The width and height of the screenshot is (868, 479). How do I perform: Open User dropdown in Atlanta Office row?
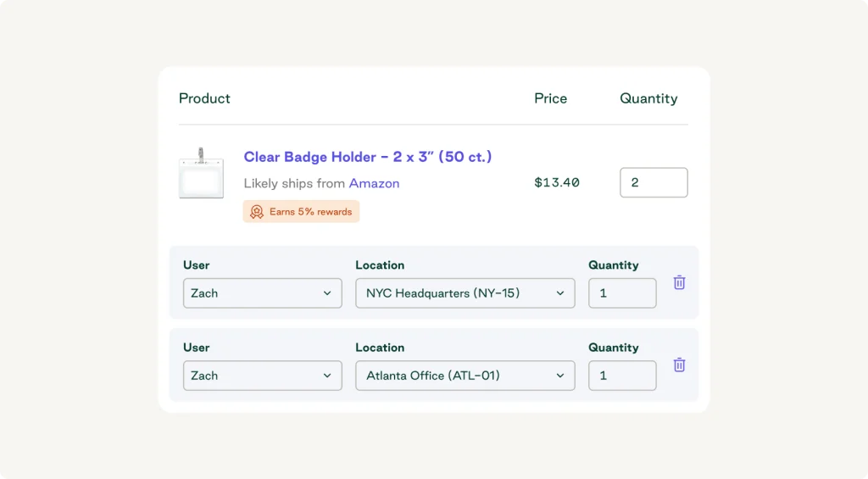click(263, 376)
